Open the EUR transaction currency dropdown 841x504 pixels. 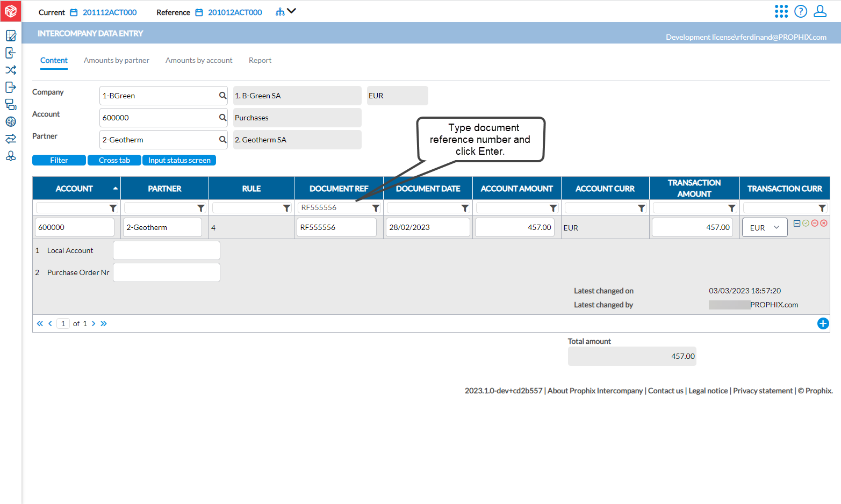pos(777,227)
